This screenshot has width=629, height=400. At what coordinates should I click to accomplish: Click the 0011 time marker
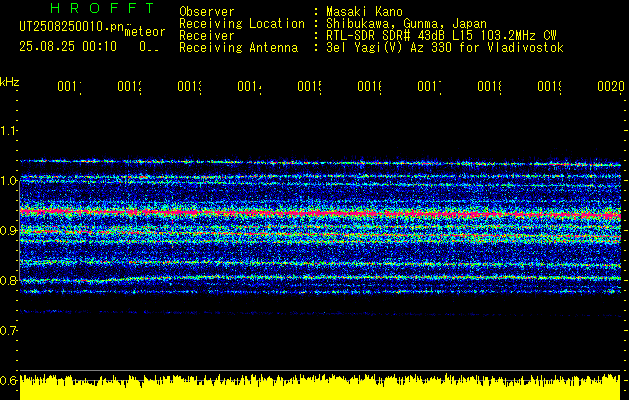pos(69,86)
